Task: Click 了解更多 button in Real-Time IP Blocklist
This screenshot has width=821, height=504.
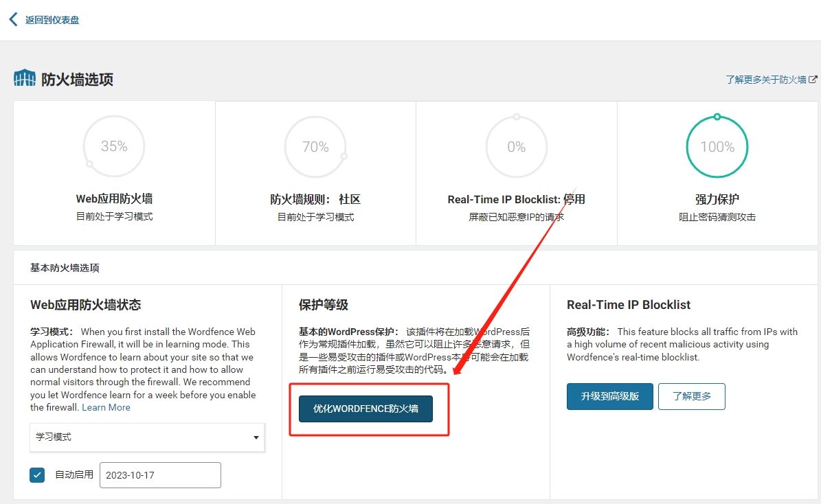Action: 692,396
